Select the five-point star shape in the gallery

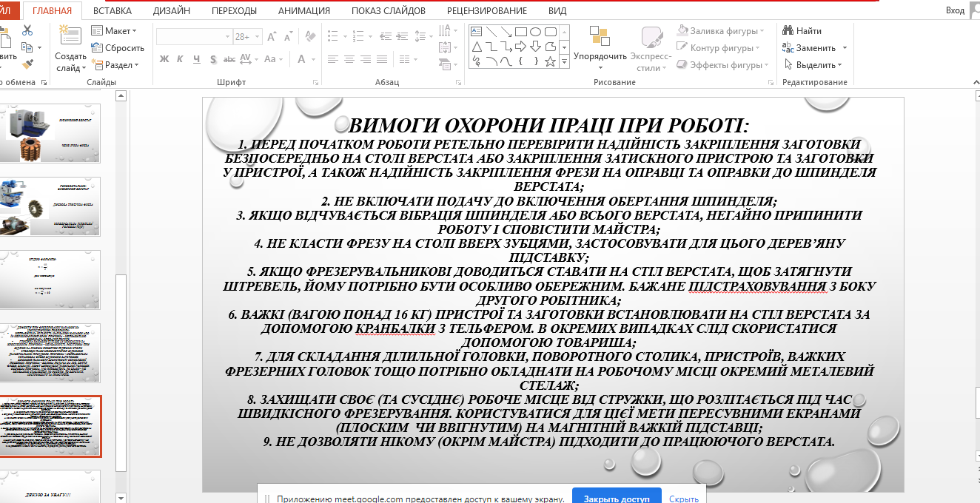pos(551,61)
